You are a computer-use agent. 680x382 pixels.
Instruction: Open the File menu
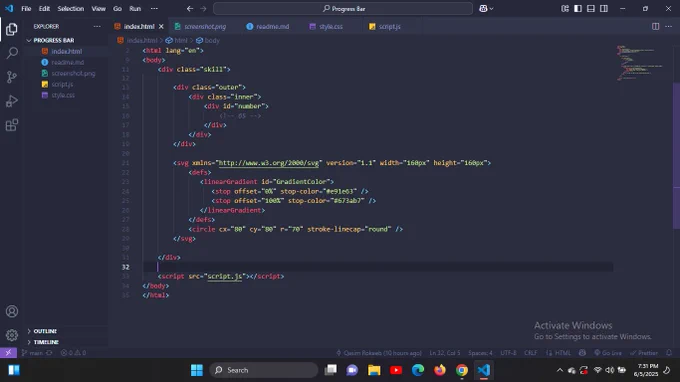click(26, 9)
